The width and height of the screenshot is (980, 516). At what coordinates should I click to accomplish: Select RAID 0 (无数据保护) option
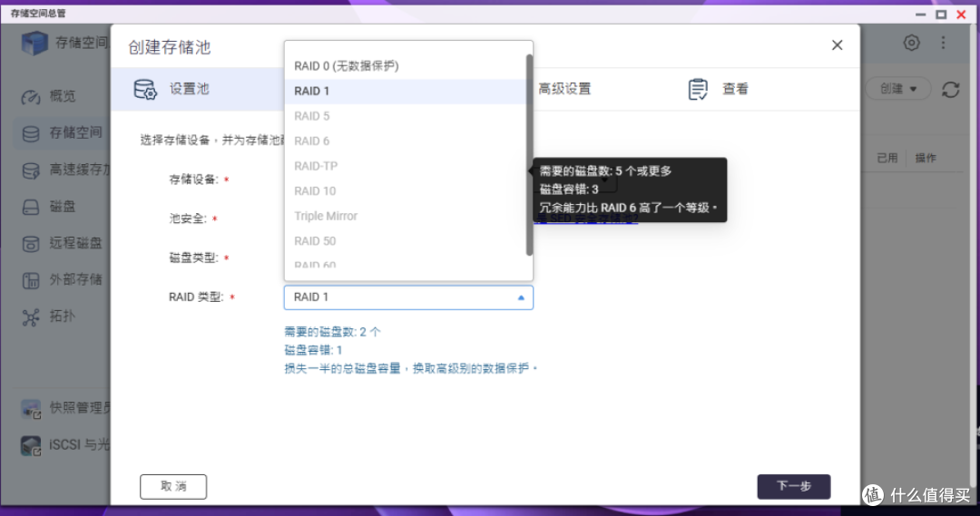tap(405, 66)
